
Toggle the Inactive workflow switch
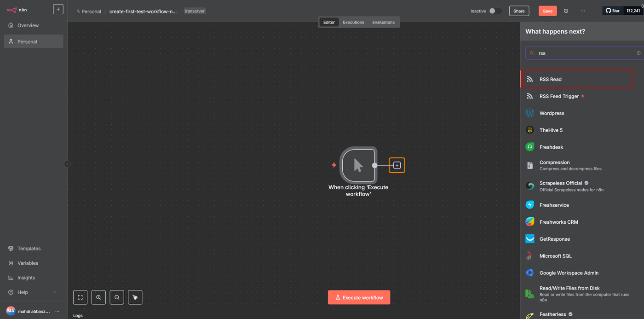(494, 11)
